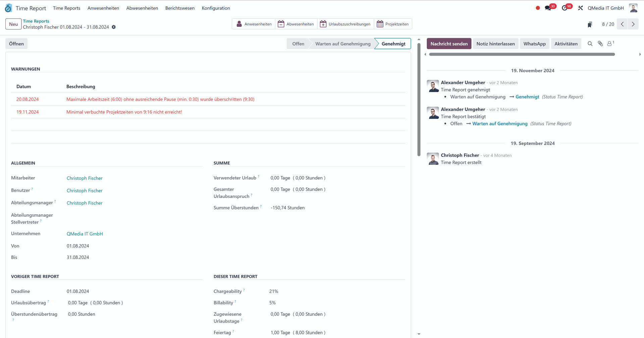The height and width of the screenshot is (338, 644).
Task: Click the Nachricht senden button
Action: coord(449,44)
